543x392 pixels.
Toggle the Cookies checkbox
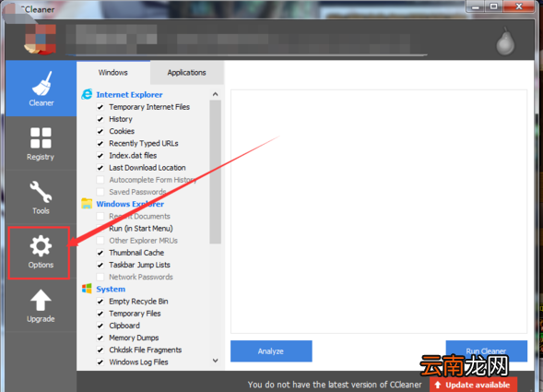coord(100,131)
